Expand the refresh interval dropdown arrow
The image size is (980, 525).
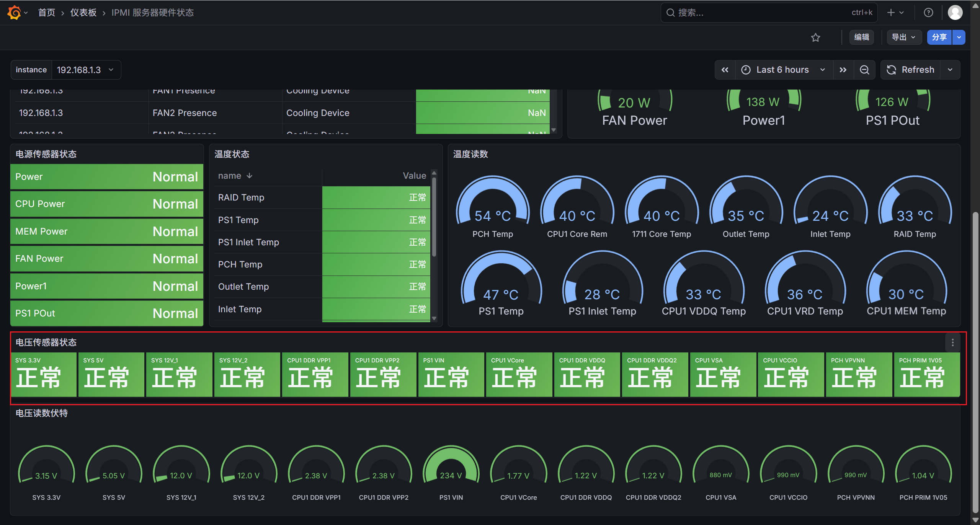(x=950, y=70)
